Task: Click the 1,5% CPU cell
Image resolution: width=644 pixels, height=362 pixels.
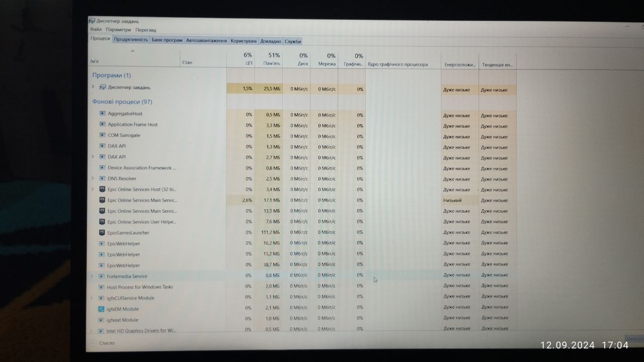Action: [241, 88]
